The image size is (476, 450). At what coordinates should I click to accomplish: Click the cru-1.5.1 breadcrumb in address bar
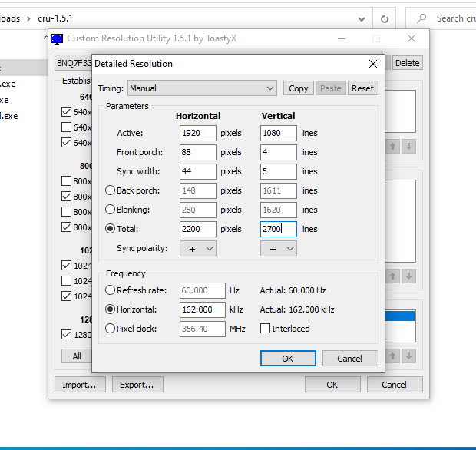pos(55,18)
